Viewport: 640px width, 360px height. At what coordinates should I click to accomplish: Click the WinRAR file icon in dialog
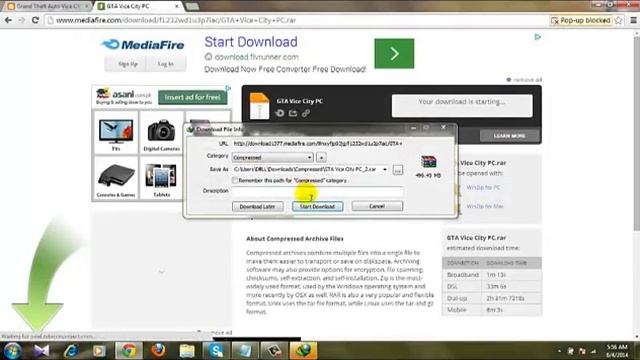[x=428, y=162]
